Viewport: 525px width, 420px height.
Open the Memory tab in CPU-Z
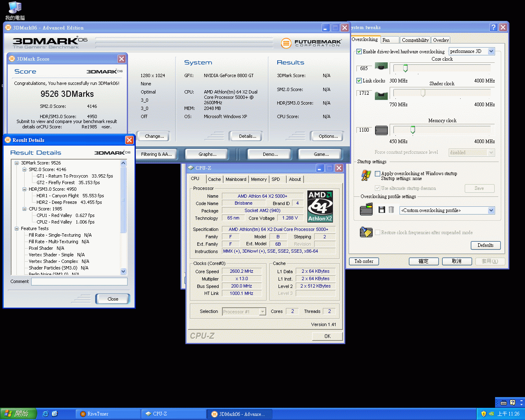259,179
